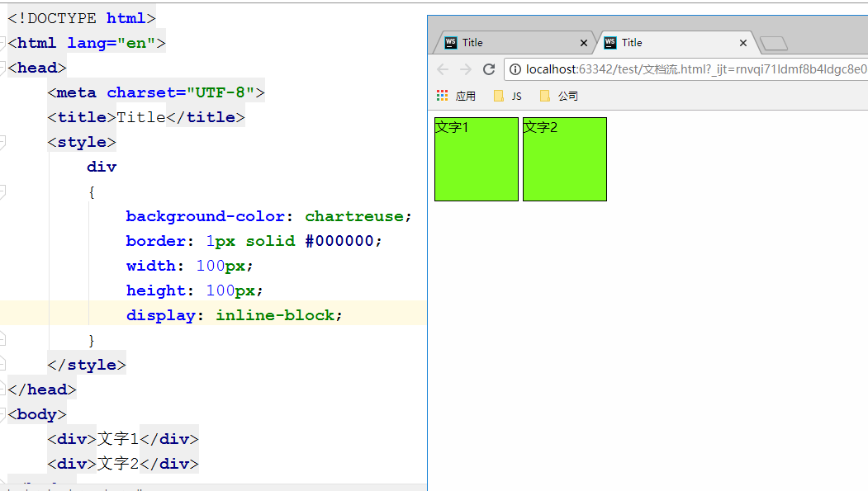
Task: Close the second Title tab
Action: (x=743, y=43)
